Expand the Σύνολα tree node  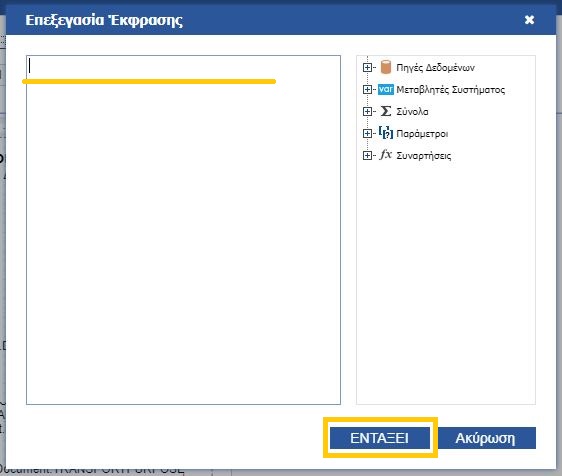click(x=367, y=111)
